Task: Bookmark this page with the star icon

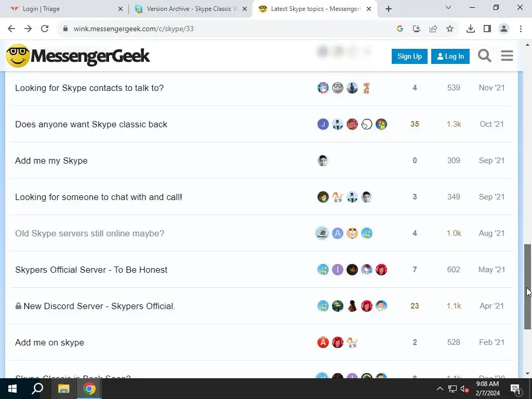Action: [x=450, y=29]
